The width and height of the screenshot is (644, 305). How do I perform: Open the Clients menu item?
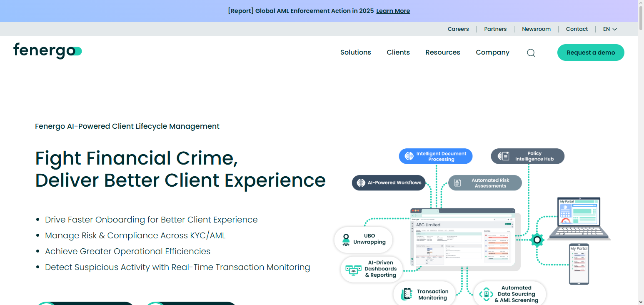click(398, 52)
